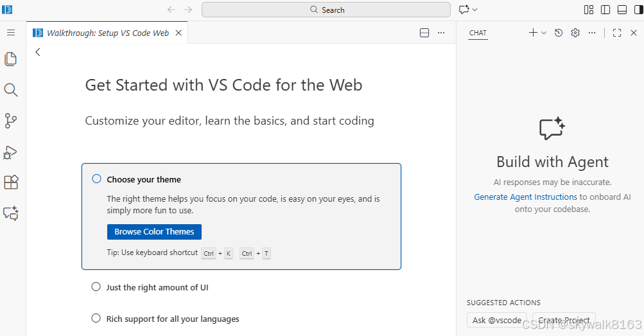Open the hamburger application menu
The width and height of the screenshot is (644, 336).
[11, 33]
